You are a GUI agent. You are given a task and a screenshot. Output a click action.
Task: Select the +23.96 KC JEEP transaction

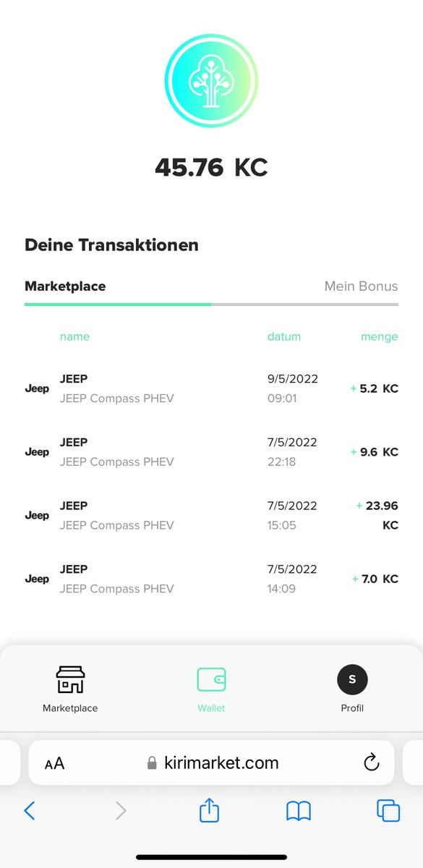click(x=211, y=516)
